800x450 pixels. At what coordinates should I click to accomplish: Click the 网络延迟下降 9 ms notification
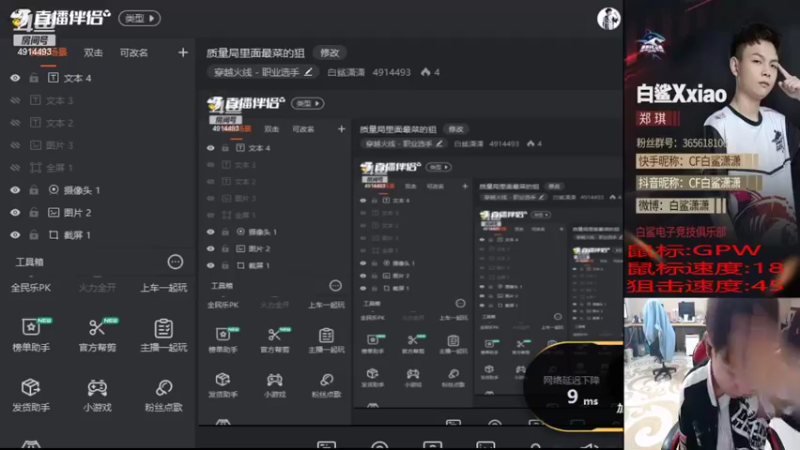574,388
